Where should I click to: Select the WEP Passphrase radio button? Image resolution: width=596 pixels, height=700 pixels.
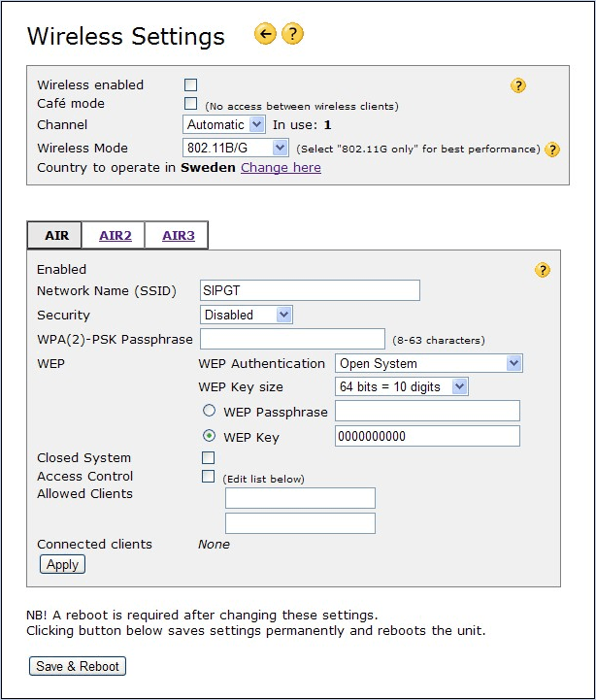(x=210, y=412)
